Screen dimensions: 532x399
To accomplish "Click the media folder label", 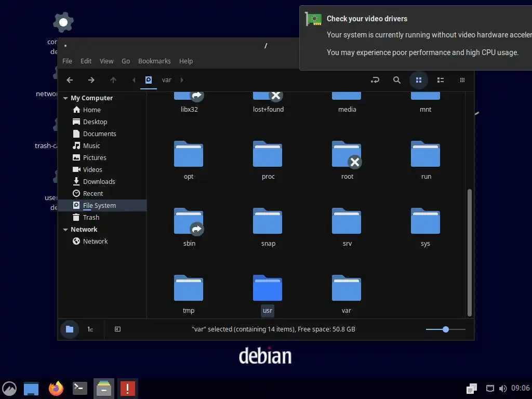I will (347, 110).
